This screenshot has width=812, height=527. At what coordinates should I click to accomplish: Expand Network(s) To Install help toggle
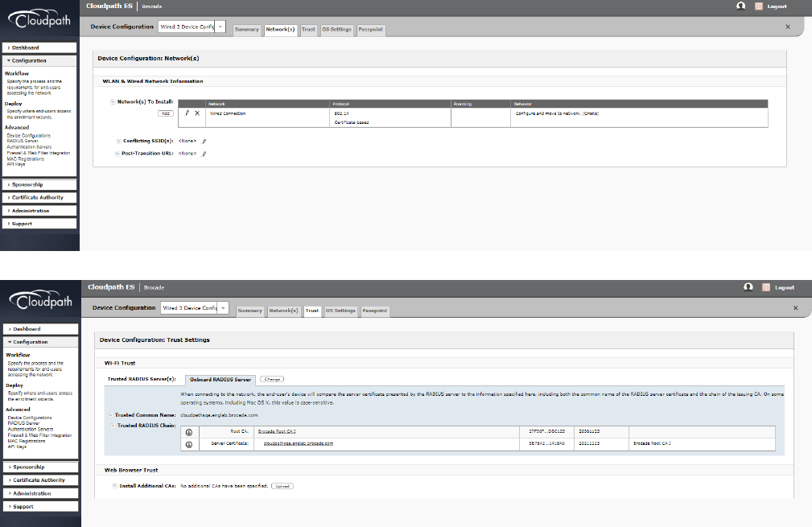(x=113, y=102)
